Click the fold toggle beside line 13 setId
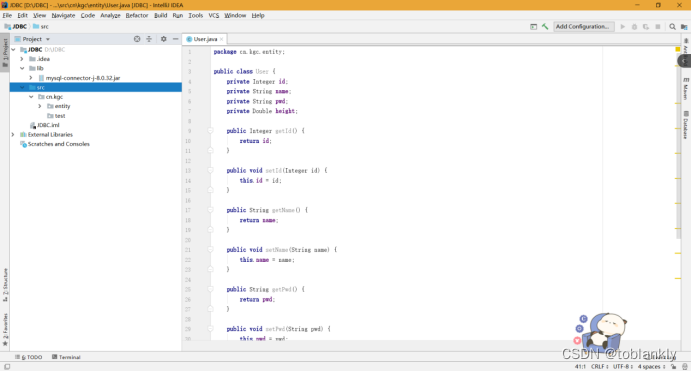The width and height of the screenshot is (692, 371). (211, 170)
